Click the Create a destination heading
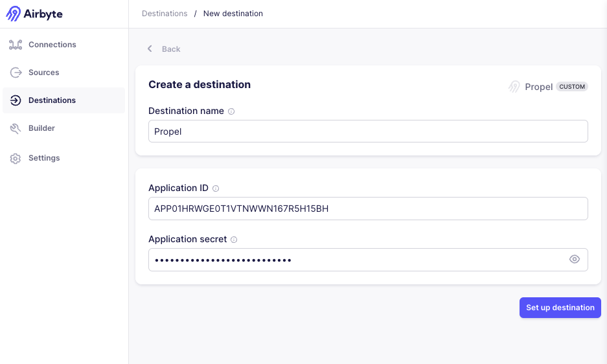607x364 pixels. tap(200, 84)
